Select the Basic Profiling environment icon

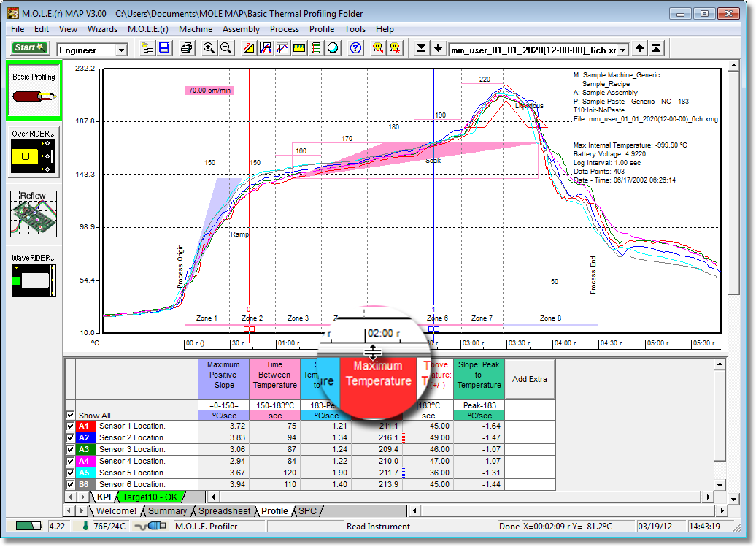coord(34,91)
